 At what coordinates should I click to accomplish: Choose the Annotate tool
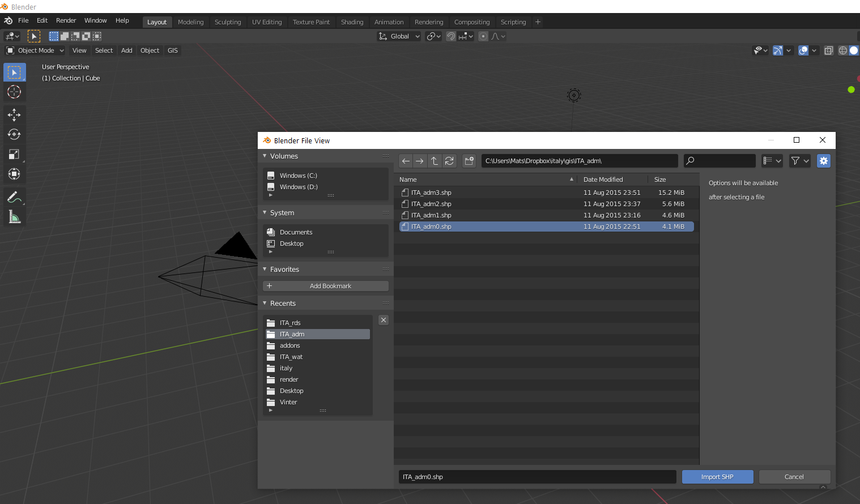tap(14, 197)
